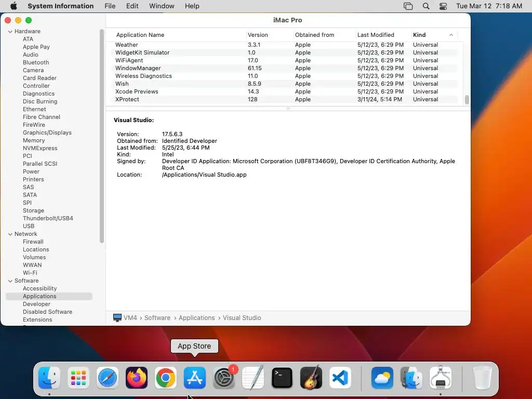Select Wi-Fi in the sidebar
This screenshot has width=532, height=399.
[30, 273]
